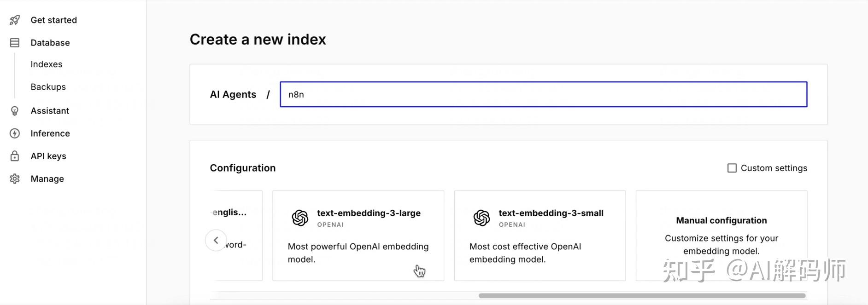Click the Get started rocket icon
Screen dimensions: 868x305
pyautogui.click(x=15, y=20)
